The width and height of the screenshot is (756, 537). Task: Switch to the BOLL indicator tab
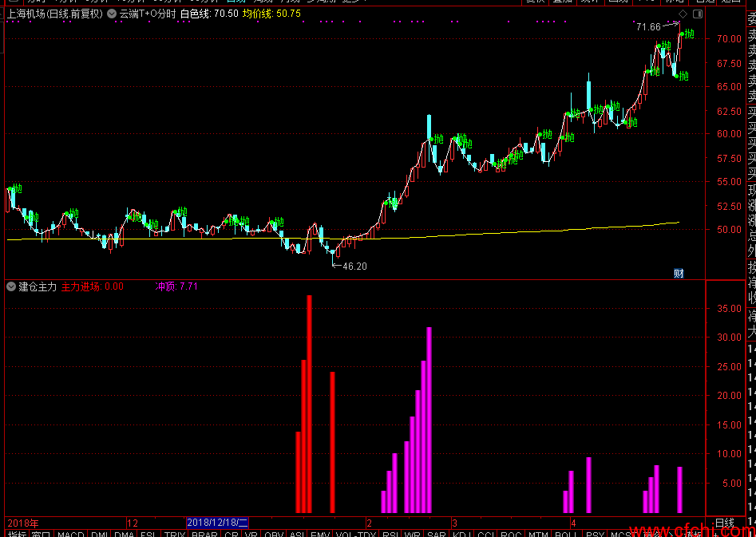pyautogui.click(x=566, y=534)
